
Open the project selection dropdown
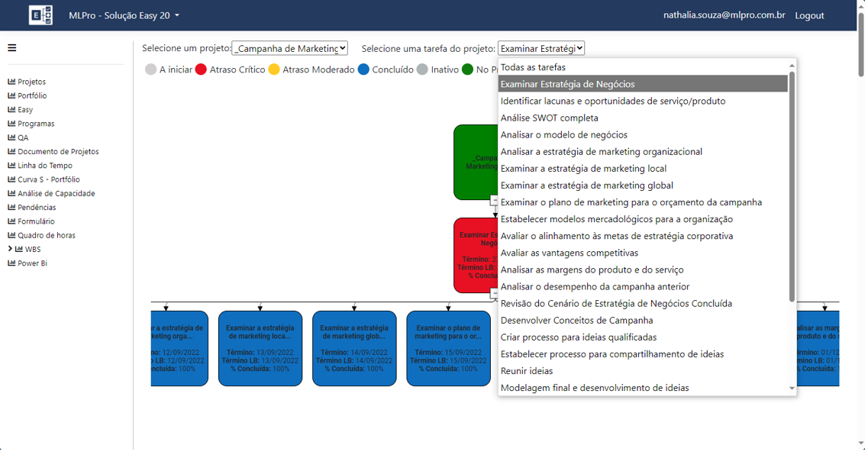289,48
